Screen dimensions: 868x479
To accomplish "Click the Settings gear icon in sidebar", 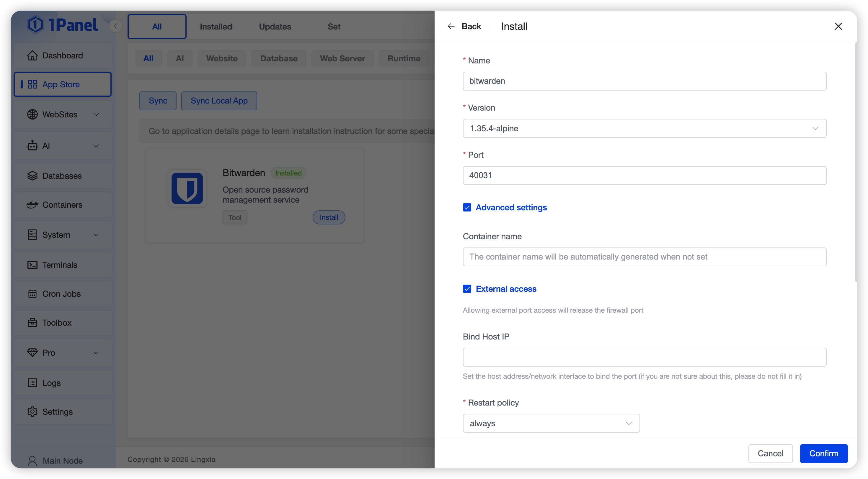I will coord(32,412).
